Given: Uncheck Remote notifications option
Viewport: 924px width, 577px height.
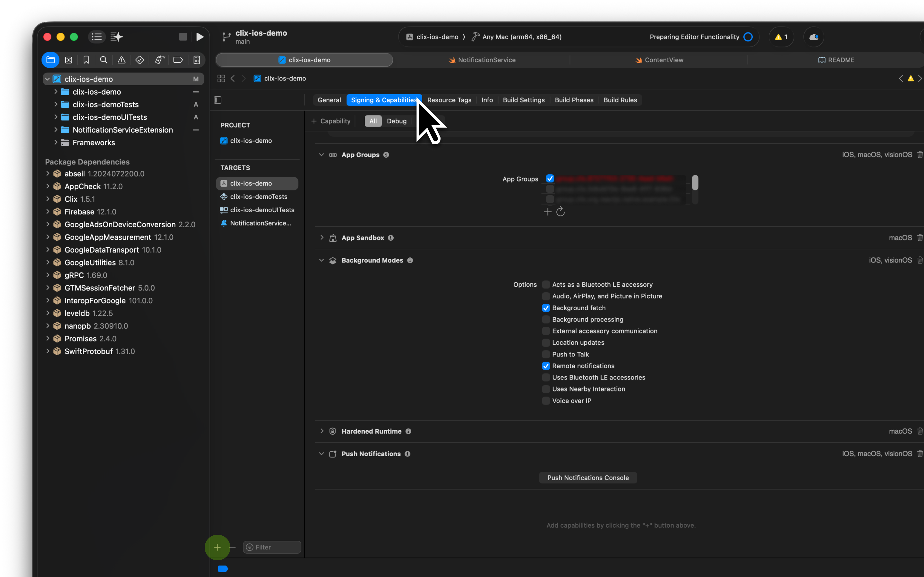Looking at the screenshot, I should coord(546,366).
